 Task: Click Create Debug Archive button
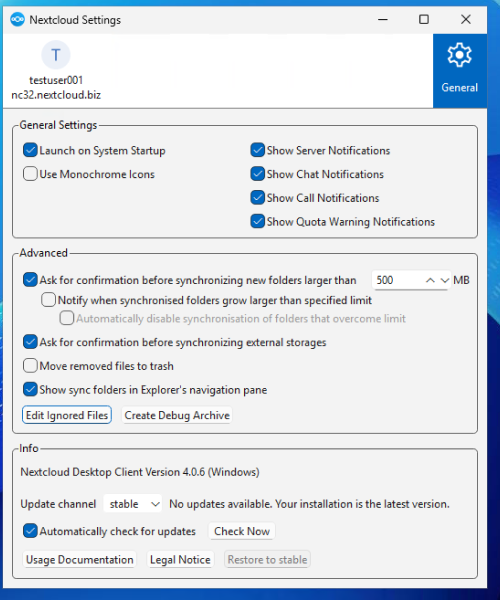(x=177, y=415)
